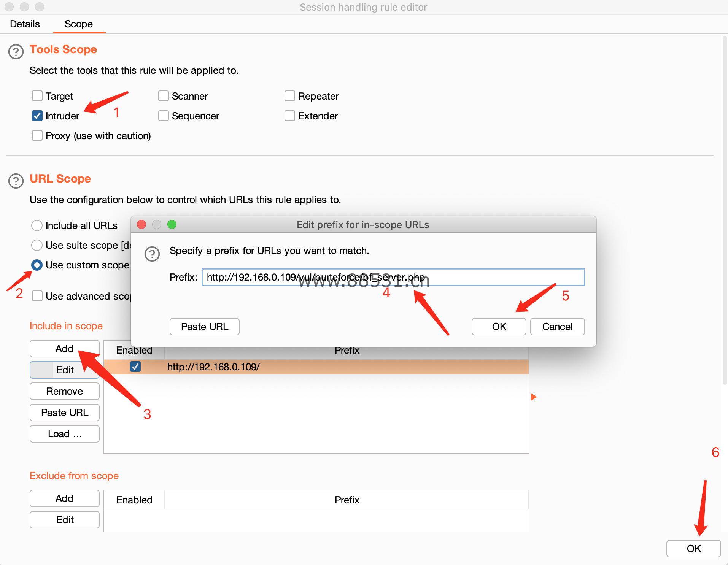Click the Enabled column header of include table
This screenshot has width=728, height=565.
pyautogui.click(x=134, y=350)
